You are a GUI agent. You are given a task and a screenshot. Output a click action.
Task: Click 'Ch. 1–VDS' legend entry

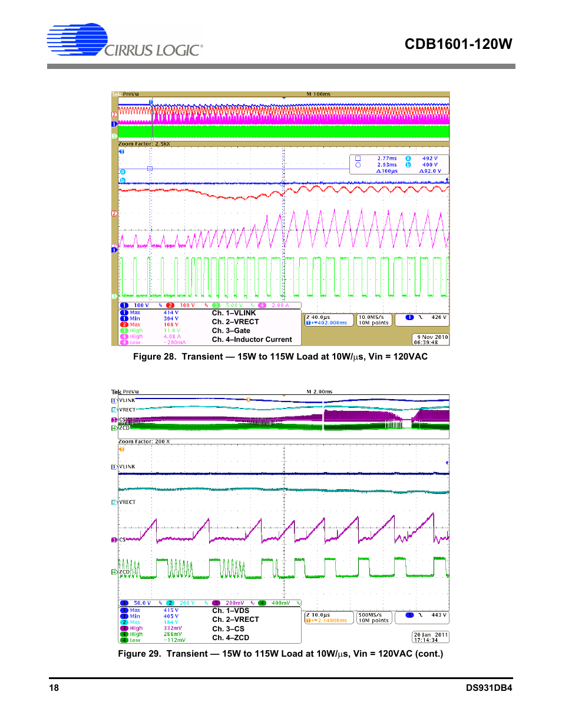pos(231,611)
